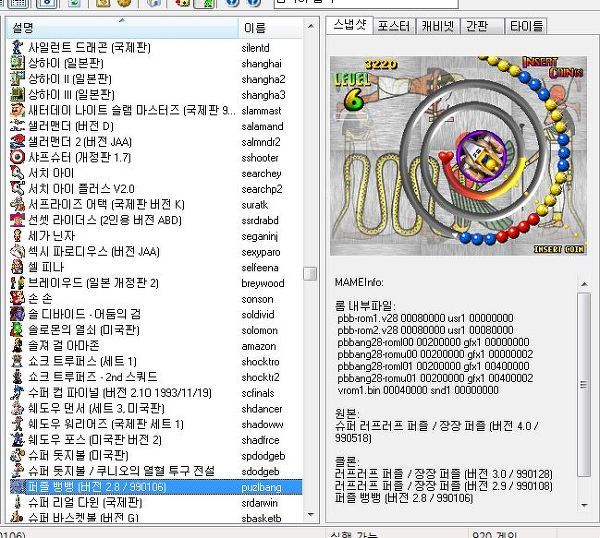The width and height of the screenshot is (600, 538).
Task: Select the ROM name amazon
Action: point(259,346)
